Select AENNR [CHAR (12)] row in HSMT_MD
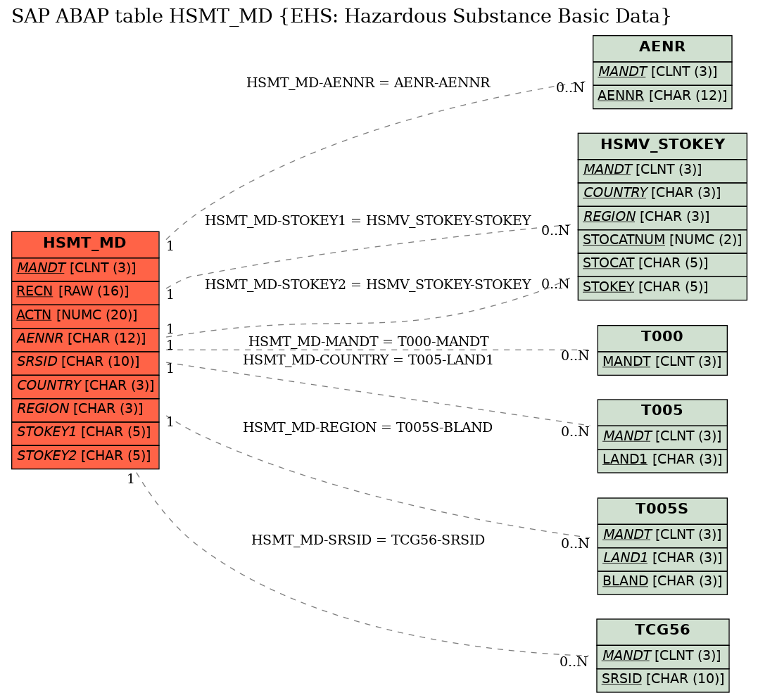758x700 pixels. click(x=85, y=340)
